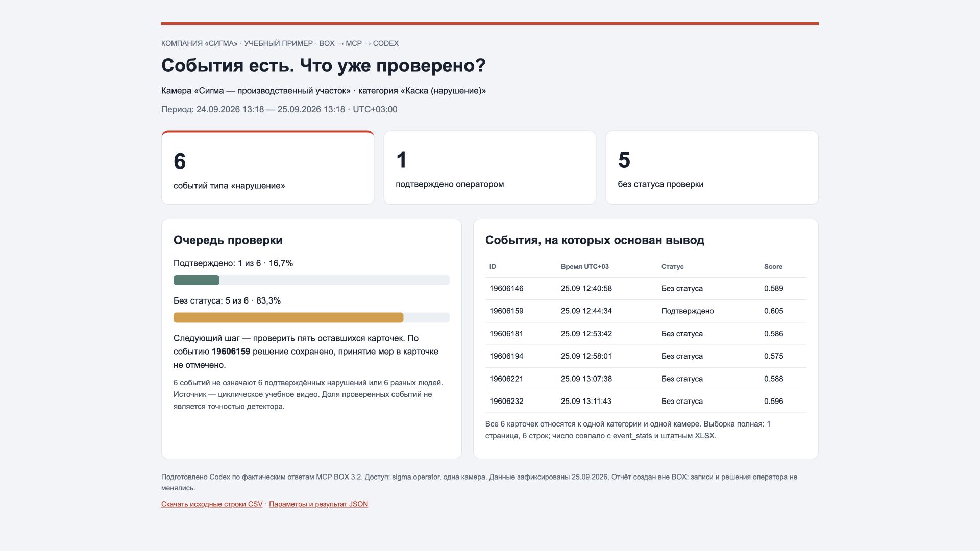
Task: Click bold event number 19606159 in paragraph
Action: coord(231,352)
